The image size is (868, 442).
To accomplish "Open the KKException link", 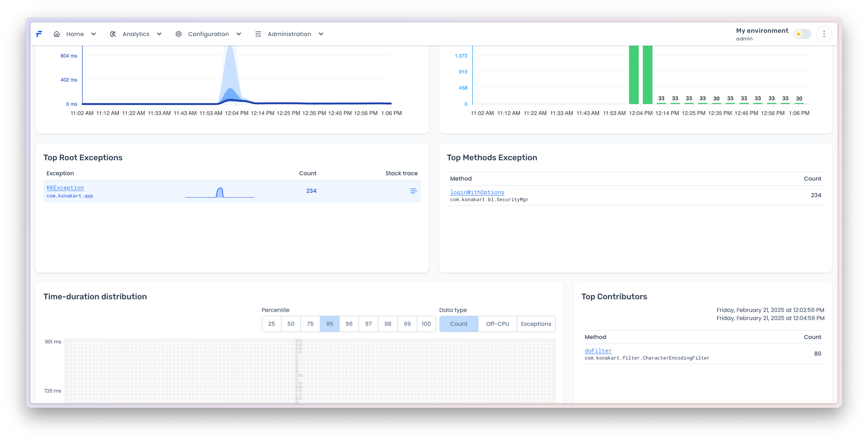I will click(65, 188).
